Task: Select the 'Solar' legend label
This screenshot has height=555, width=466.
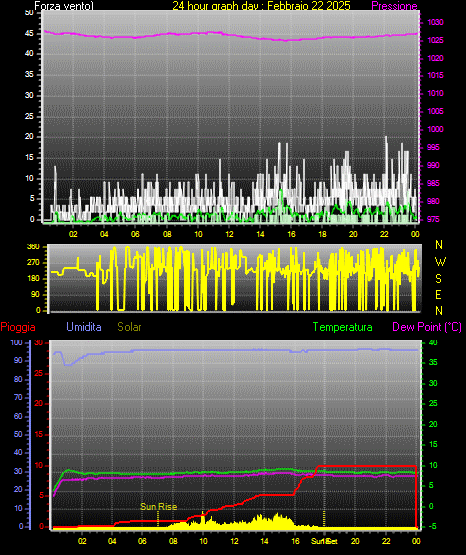Action: (x=129, y=327)
